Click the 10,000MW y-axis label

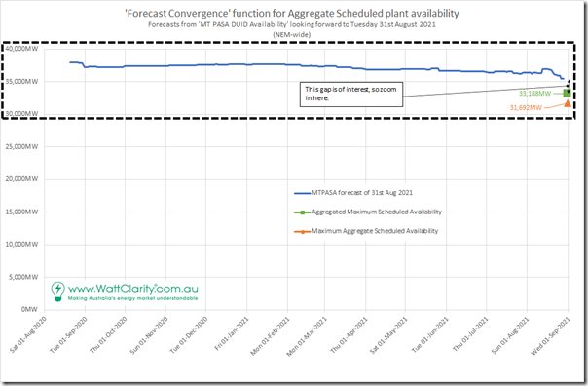pos(21,245)
